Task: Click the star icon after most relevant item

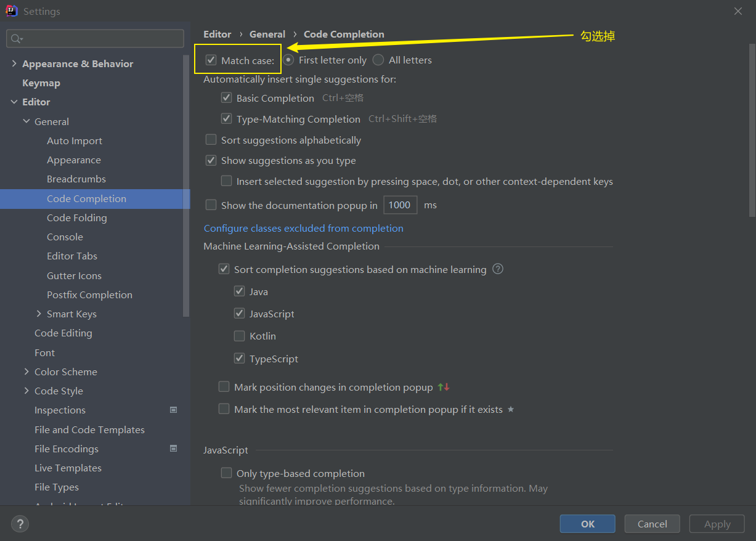Action: point(510,409)
